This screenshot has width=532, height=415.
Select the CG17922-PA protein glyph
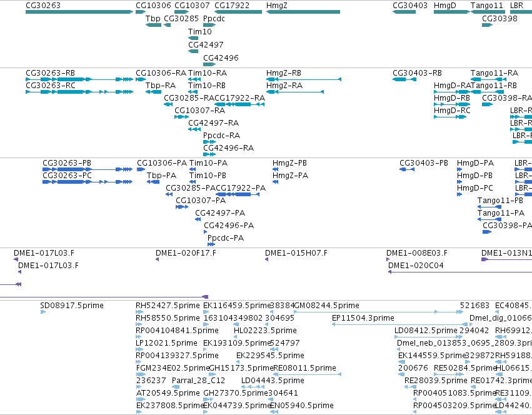coord(238,194)
